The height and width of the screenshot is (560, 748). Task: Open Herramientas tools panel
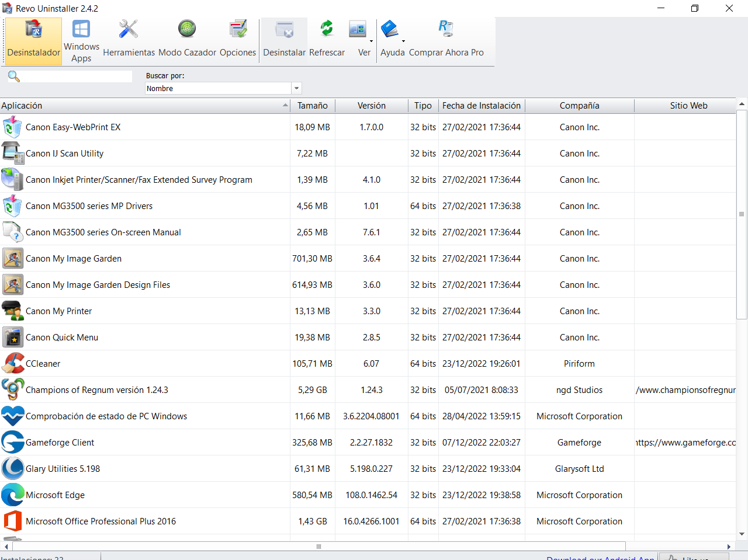(129, 40)
